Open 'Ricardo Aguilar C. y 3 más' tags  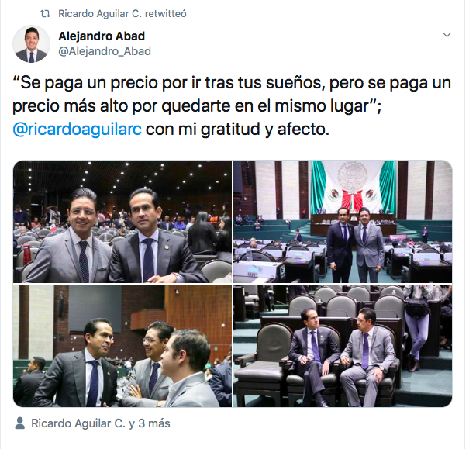coord(101,423)
